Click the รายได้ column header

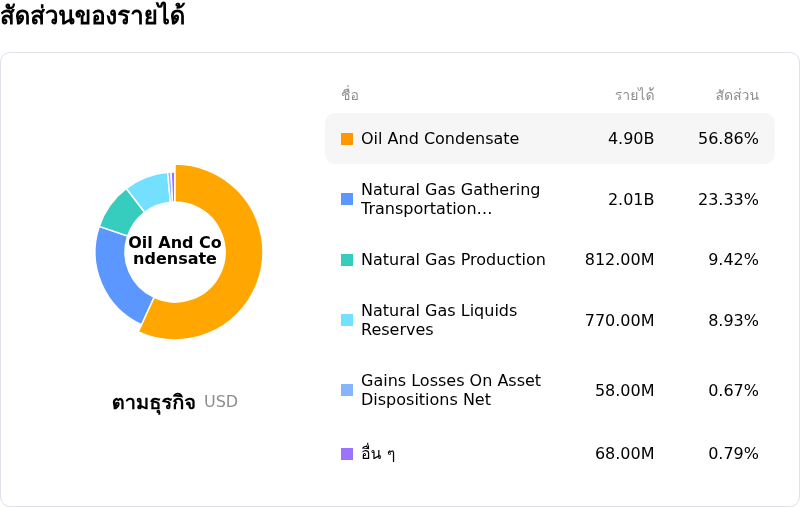[635, 94]
